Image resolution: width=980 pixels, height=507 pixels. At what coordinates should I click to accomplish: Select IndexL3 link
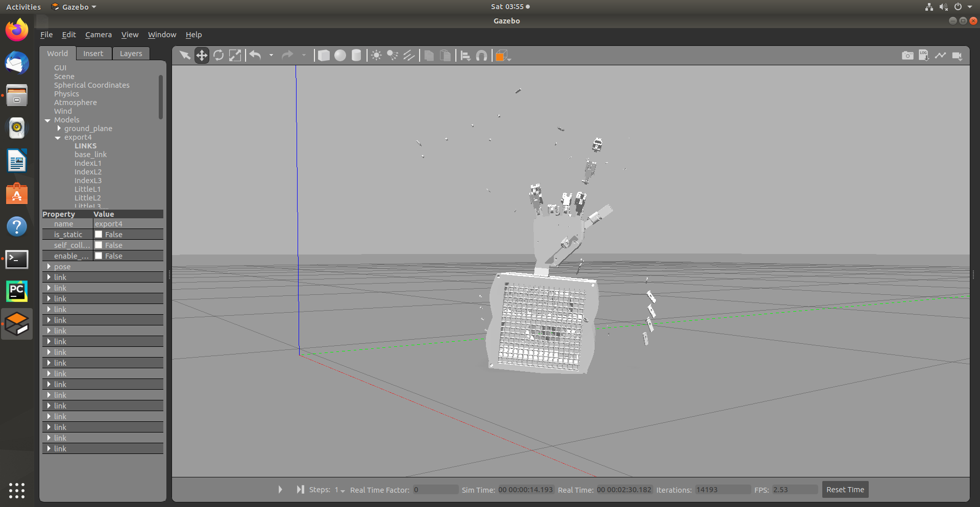point(88,181)
